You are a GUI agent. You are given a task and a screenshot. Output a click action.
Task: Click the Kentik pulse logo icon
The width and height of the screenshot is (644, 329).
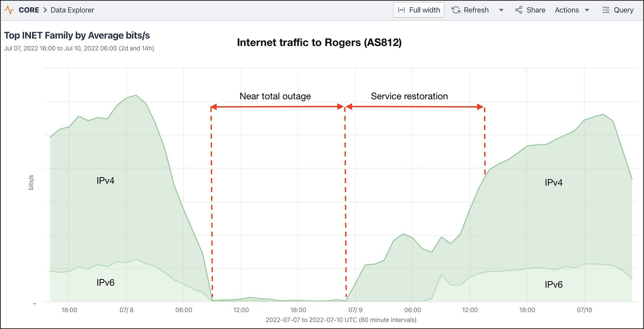[x=9, y=10]
